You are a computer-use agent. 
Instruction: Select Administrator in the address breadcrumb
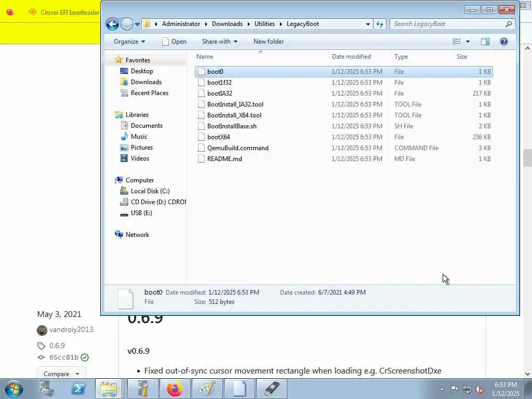click(181, 24)
